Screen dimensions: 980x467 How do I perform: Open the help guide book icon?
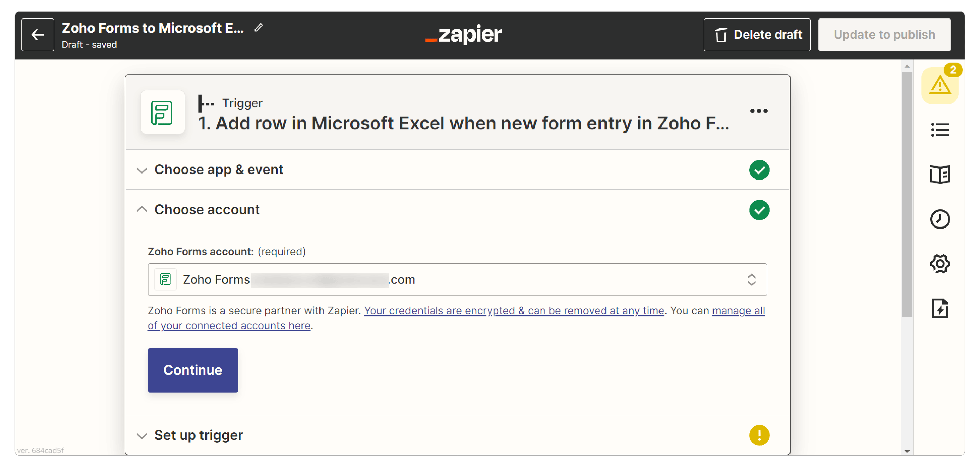[939, 175]
